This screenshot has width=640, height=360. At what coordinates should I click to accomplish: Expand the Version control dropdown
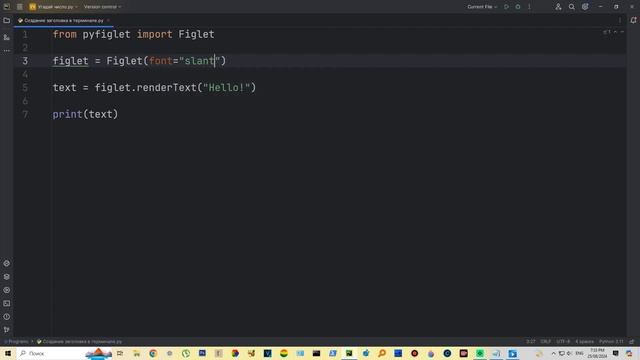(102, 7)
